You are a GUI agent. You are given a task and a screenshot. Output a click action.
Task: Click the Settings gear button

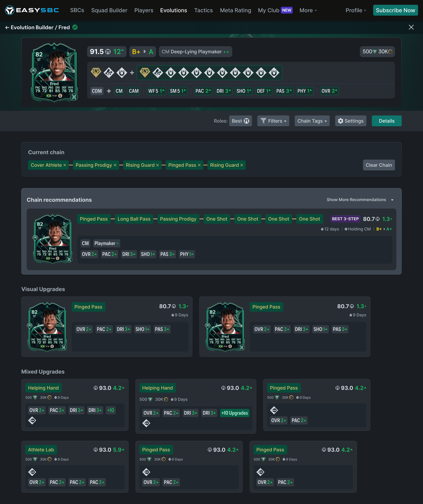351,121
